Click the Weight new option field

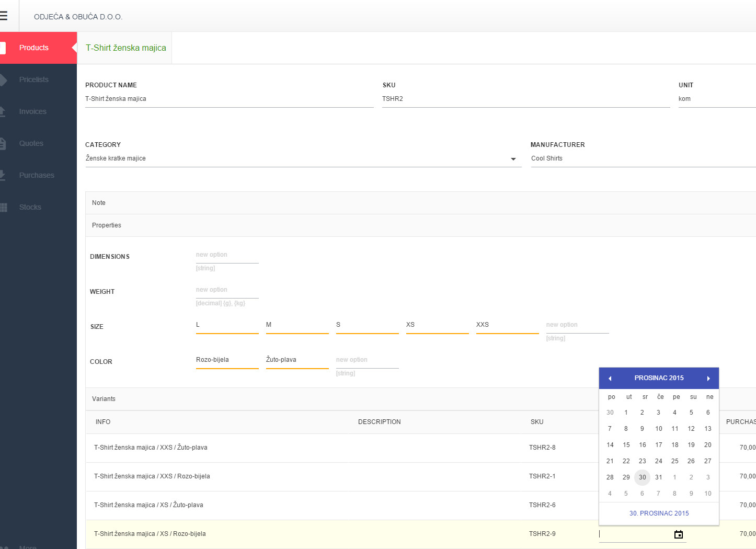tap(227, 290)
